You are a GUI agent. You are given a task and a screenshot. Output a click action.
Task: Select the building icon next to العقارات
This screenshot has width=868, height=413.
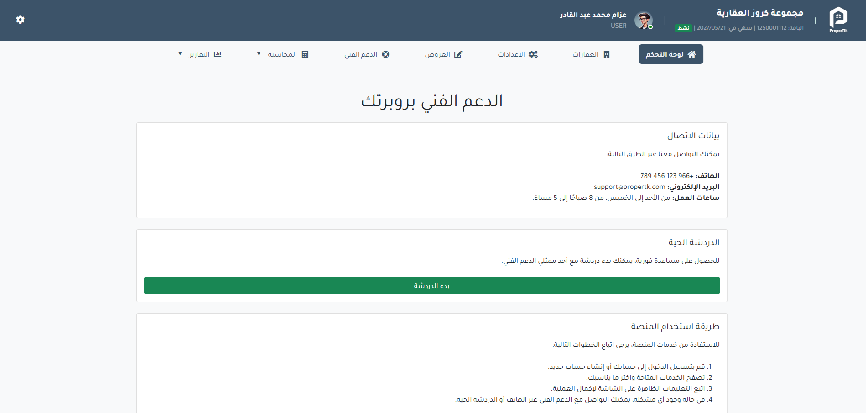coord(607,54)
